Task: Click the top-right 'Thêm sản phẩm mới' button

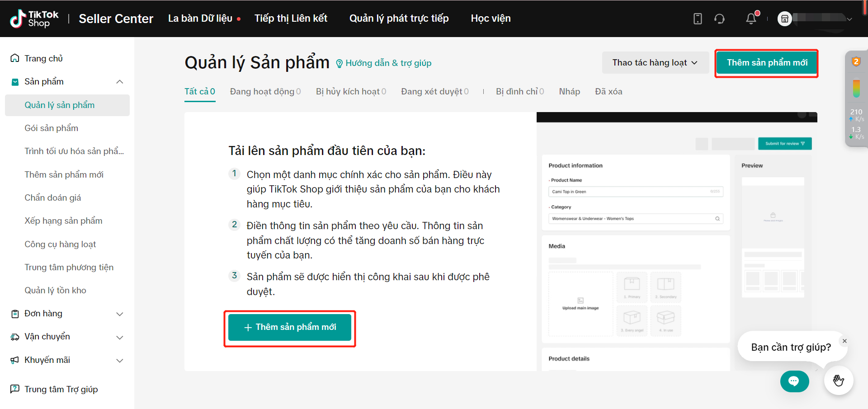Action: click(767, 62)
